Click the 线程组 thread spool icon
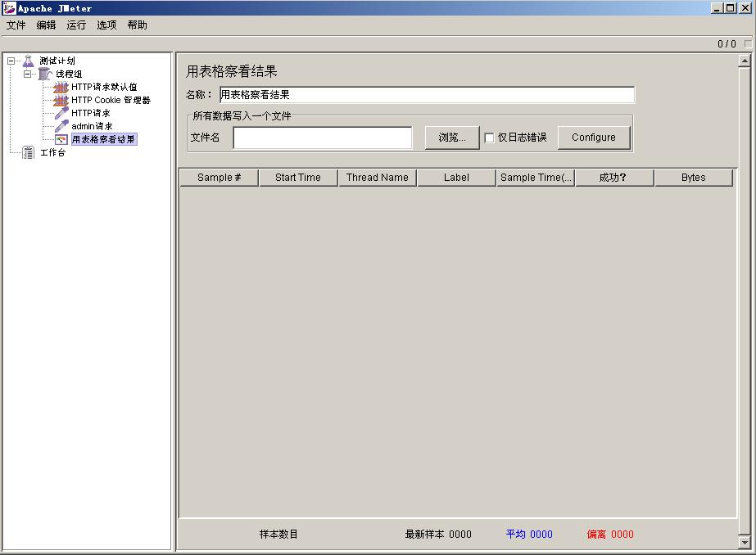The height and width of the screenshot is (555, 756). 45,74
